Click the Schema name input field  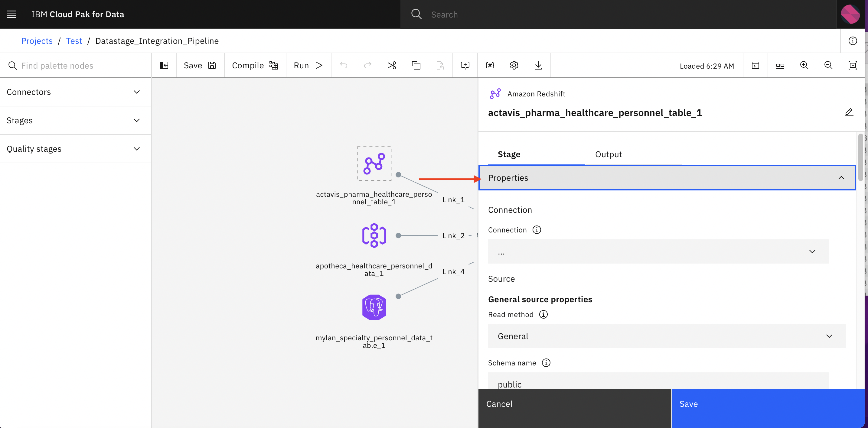pos(658,381)
